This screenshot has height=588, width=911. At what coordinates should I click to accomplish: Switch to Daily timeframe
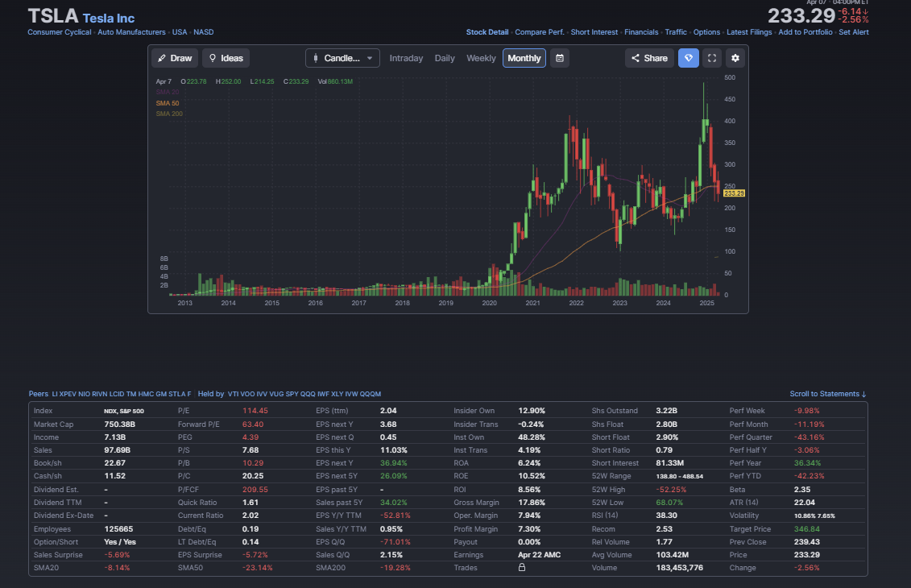[445, 58]
